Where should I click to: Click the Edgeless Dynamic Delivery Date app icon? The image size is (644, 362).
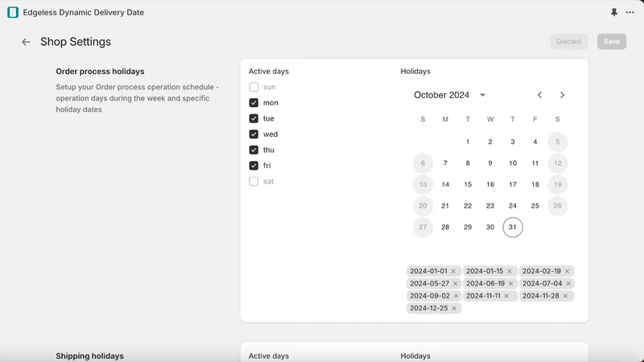click(x=13, y=12)
